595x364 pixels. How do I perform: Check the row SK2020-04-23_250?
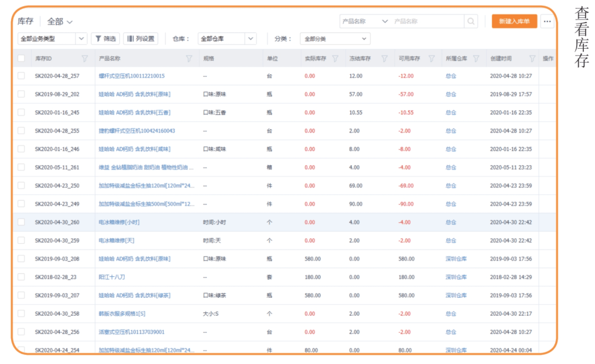click(21, 185)
